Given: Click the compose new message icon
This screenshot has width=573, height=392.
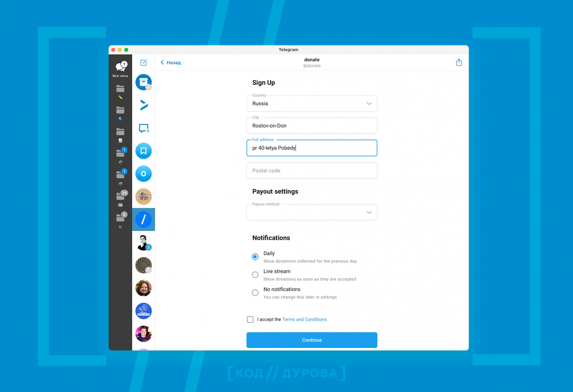Looking at the screenshot, I should pyautogui.click(x=143, y=63).
